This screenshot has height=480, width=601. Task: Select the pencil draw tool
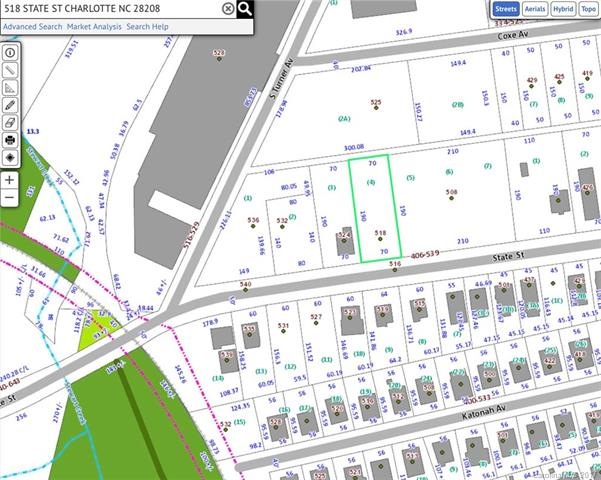(x=10, y=105)
